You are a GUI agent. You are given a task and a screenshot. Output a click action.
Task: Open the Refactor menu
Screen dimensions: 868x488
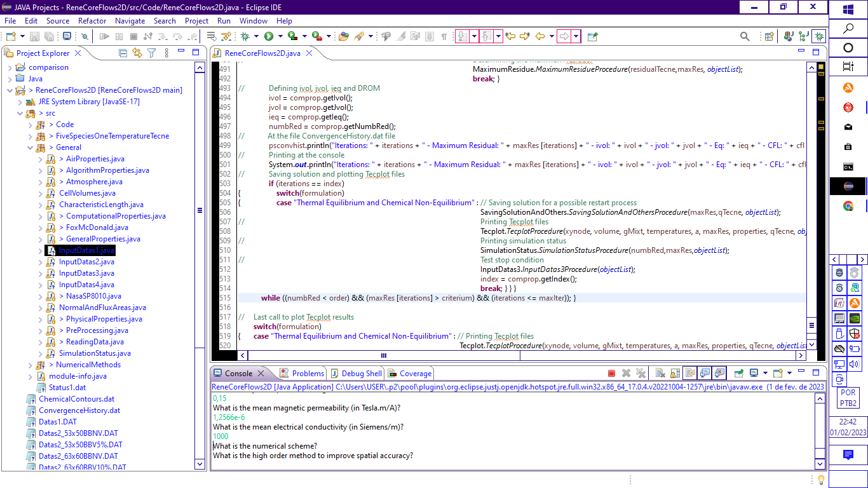tap(92, 20)
